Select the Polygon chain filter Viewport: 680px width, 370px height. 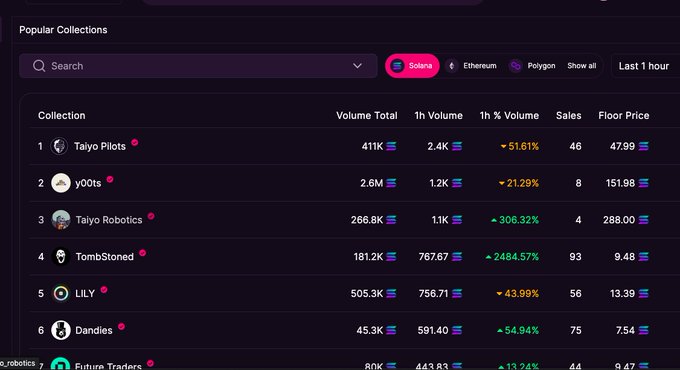click(532, 66)
